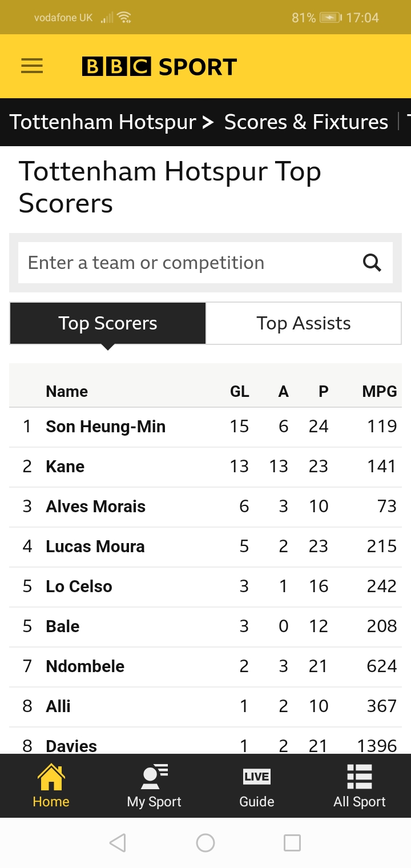Tap the GL column header
Screen dimensions: 411x868
coord(239,391)
